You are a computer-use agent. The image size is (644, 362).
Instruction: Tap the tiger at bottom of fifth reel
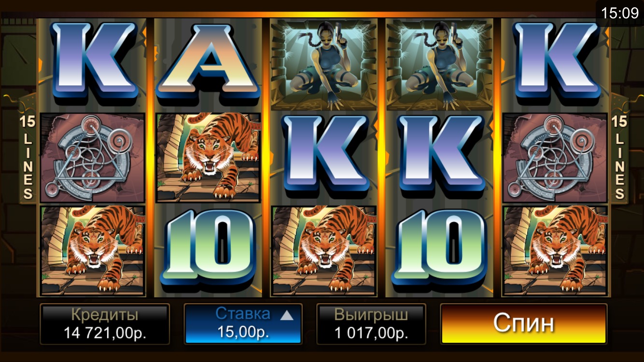point(555,251)
